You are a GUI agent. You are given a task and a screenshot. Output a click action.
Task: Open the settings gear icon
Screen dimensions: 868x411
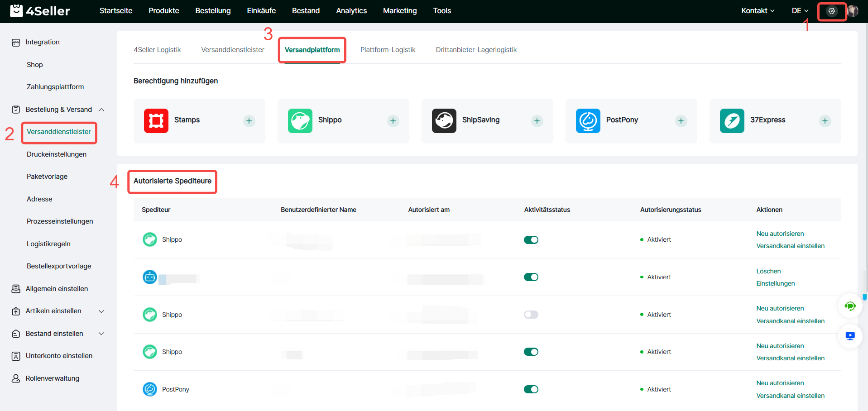(831, 11)
